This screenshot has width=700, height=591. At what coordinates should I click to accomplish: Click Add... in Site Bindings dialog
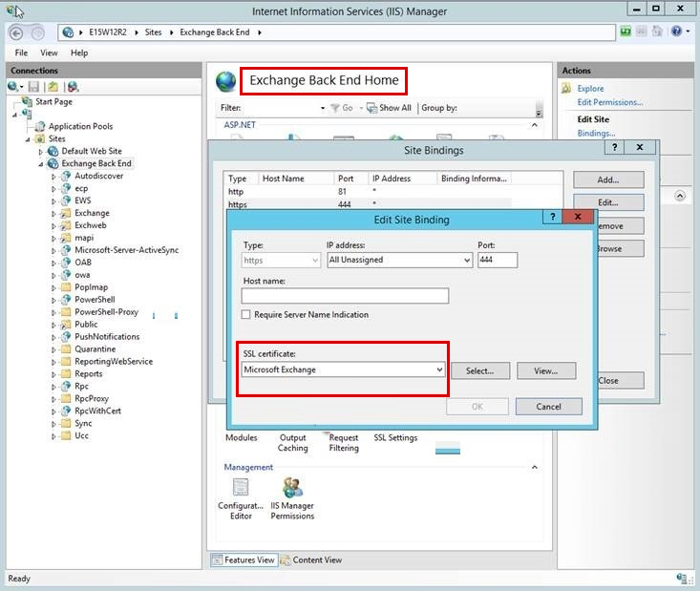(x=608, y=179)
